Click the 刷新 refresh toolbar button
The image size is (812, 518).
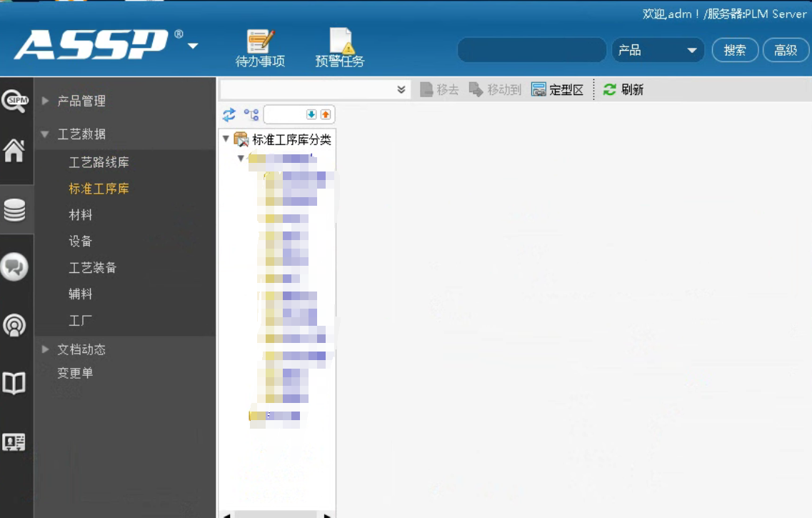pyautogui.click(x=623, y=89)
